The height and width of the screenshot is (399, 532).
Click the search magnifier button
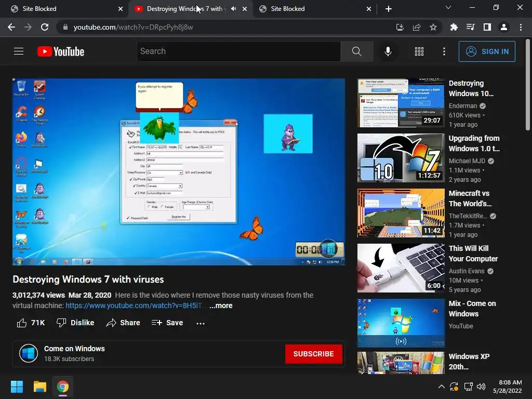click(356, 51)
